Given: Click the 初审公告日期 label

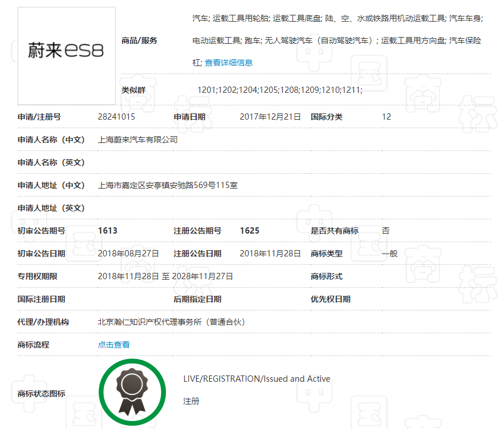Looking at the screenshot, I should click(x=42, y=254).
